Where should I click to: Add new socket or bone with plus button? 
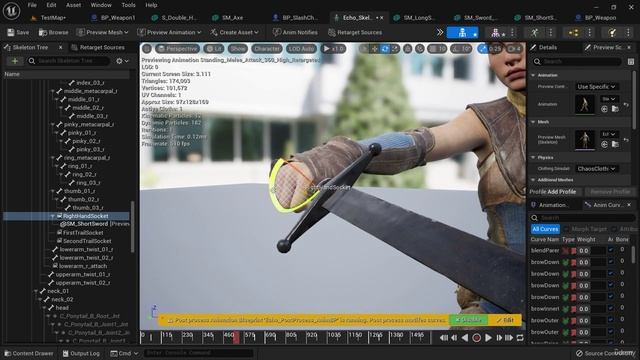pos(15,61)
